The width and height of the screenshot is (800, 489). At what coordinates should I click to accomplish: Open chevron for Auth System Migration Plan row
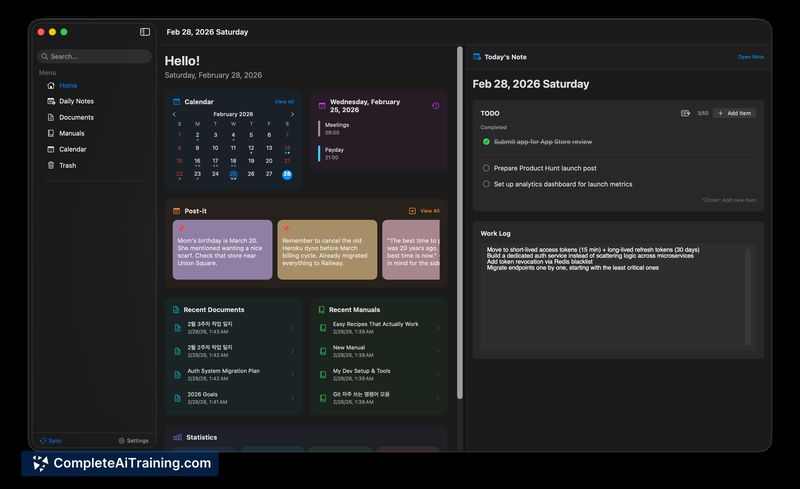(x=292, y=375)
